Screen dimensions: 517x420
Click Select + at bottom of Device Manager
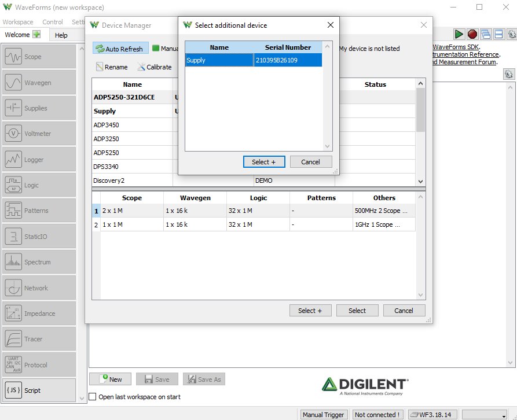(x=310, y=311)
